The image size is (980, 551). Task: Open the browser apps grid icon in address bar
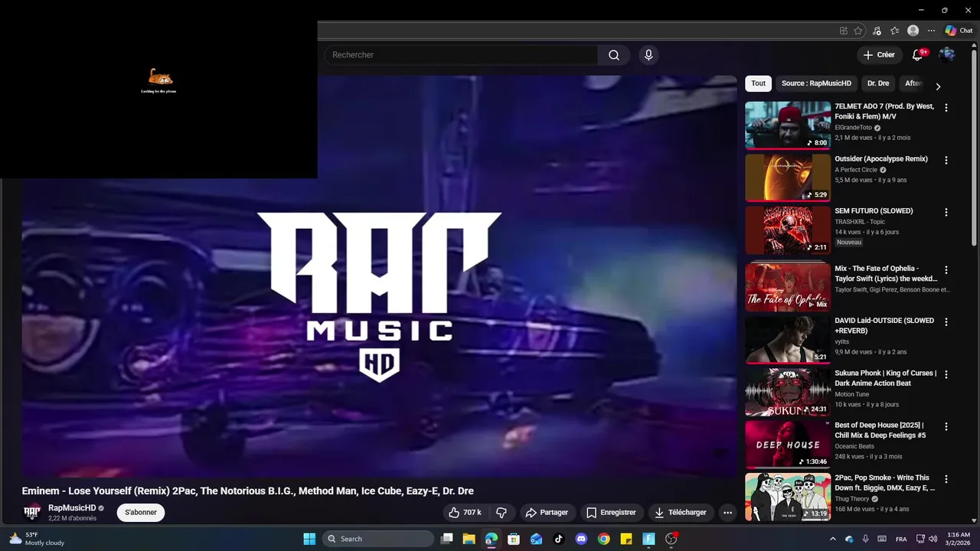844,31
